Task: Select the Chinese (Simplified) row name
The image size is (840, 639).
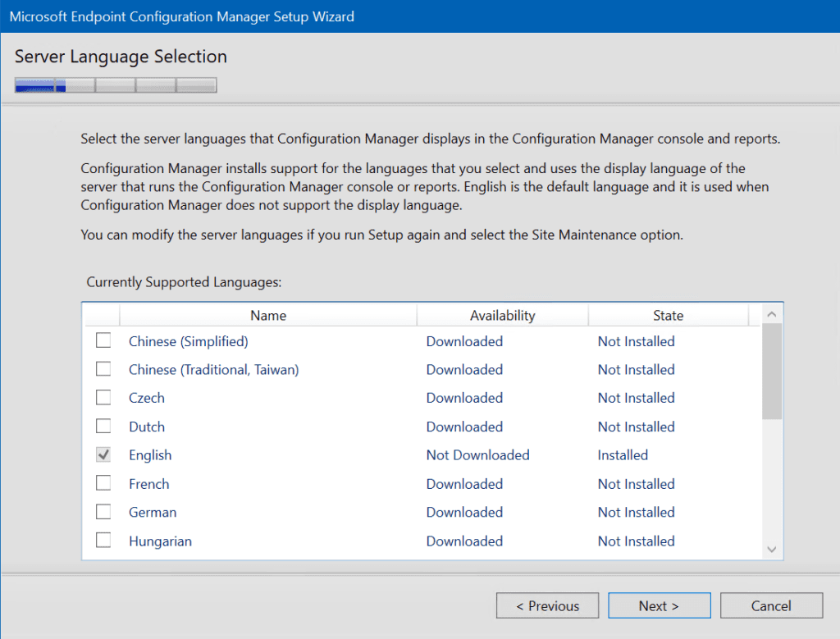Action: coord(189,341)
